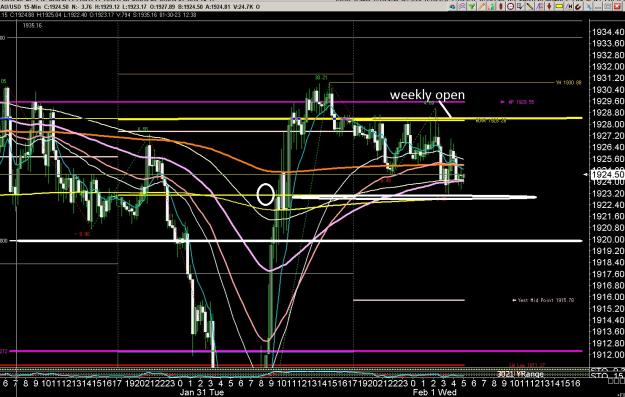Screen dimensions: 625x397
Task: Click the red X icon in toolbar
Action: pyautogui.click(x=617, y=7)
